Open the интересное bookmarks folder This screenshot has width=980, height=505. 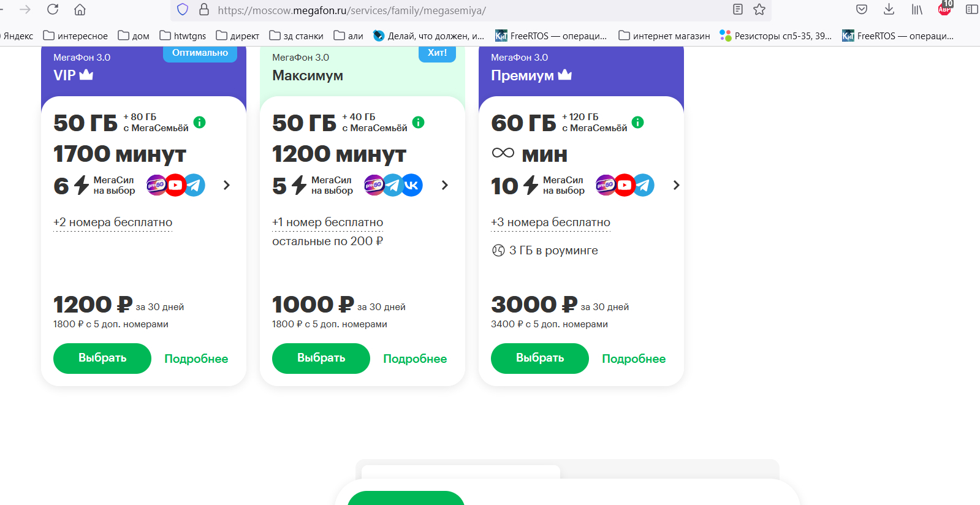click(x=75, y=36)
